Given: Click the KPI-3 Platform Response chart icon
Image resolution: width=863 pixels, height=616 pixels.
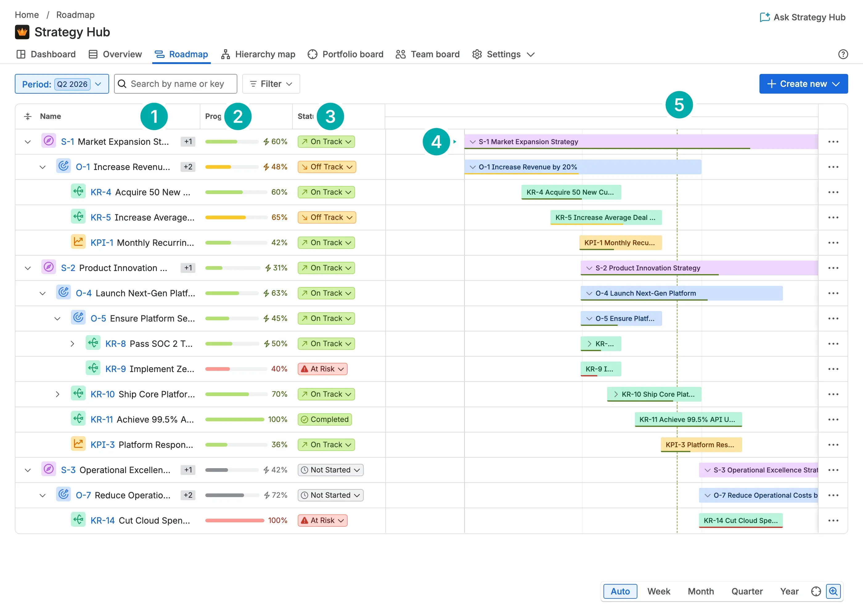Looking at the screenshot, I should 78,444.
